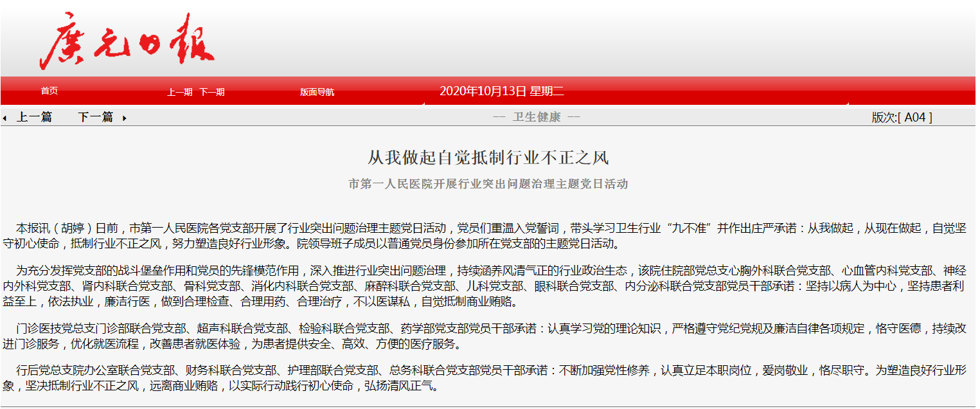Click the right arrow after 下一篇

(x=124, y=118)
